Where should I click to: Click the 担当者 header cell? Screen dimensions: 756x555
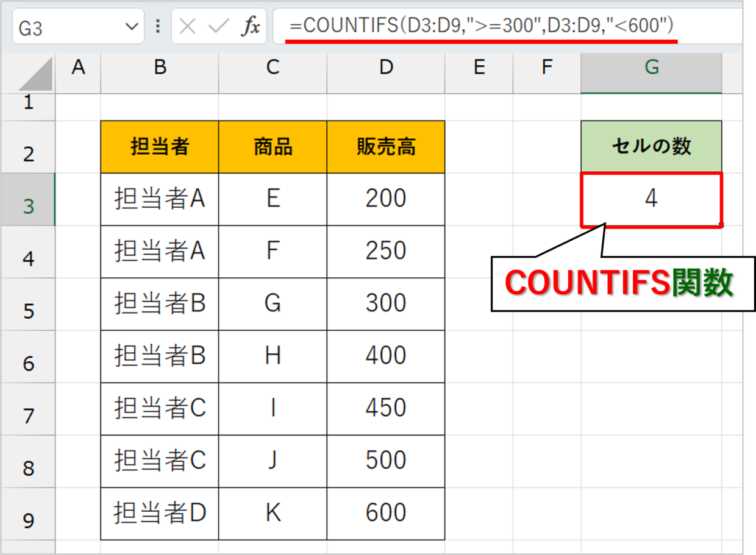pos(160,147)
